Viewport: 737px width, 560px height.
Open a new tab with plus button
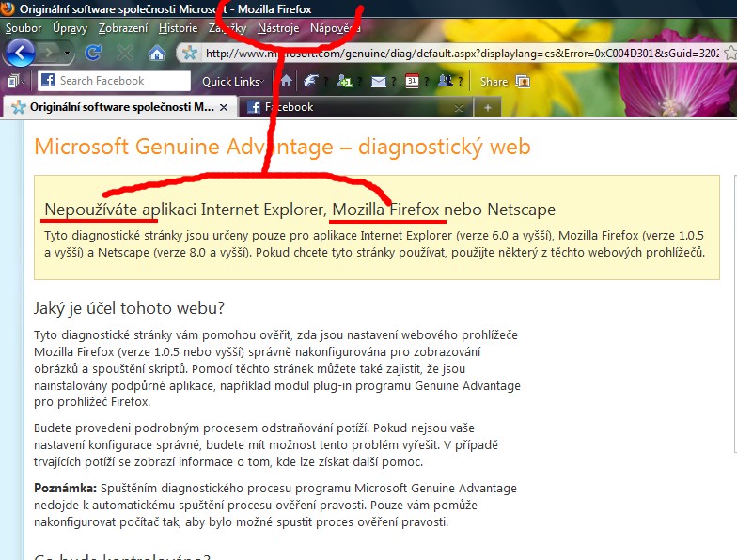[x=487, y=107]
